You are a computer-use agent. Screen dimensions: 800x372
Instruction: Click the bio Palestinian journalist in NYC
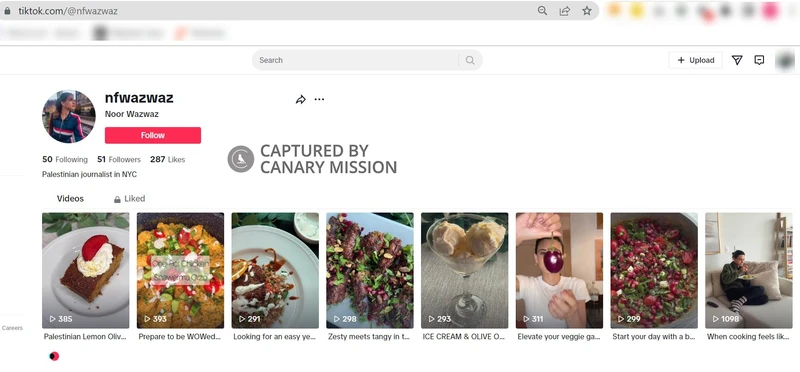pyautogui.click(x=89, y=174)
